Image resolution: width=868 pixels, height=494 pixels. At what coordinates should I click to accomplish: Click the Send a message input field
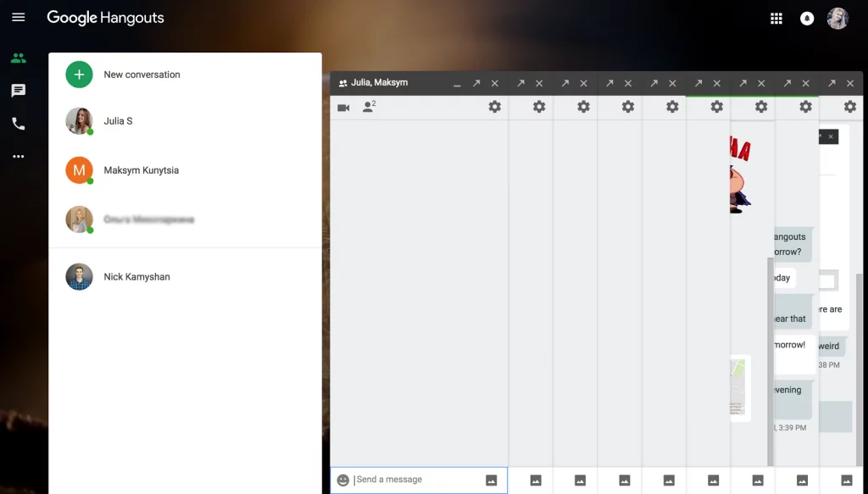point(415,480)
